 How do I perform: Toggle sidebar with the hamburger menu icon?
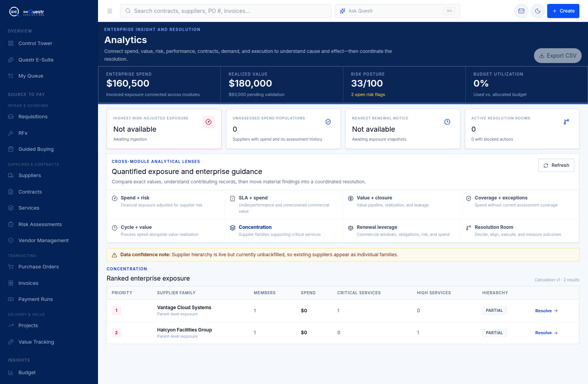click(x=110, y=11)
